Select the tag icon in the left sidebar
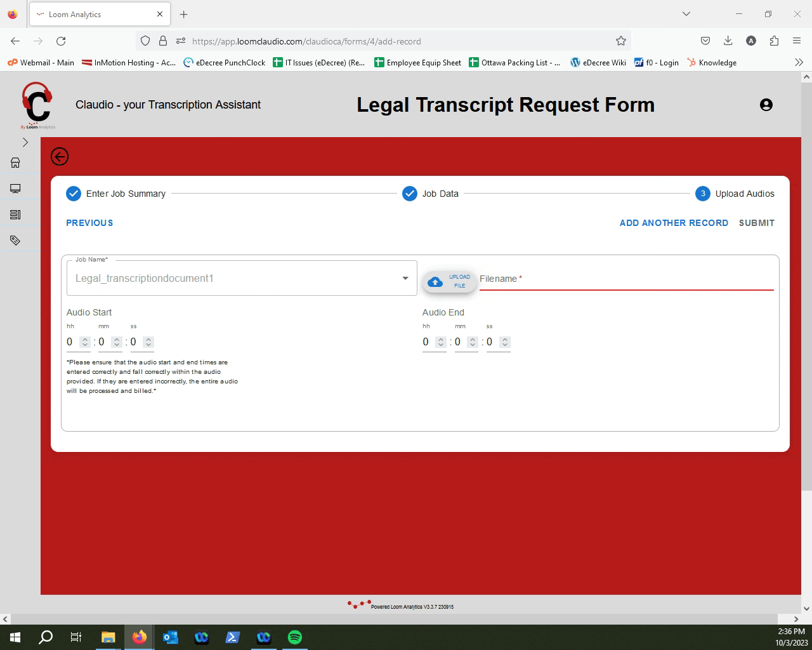The width and height of the screenshot is (812, 650). click(x=15, y=239)
